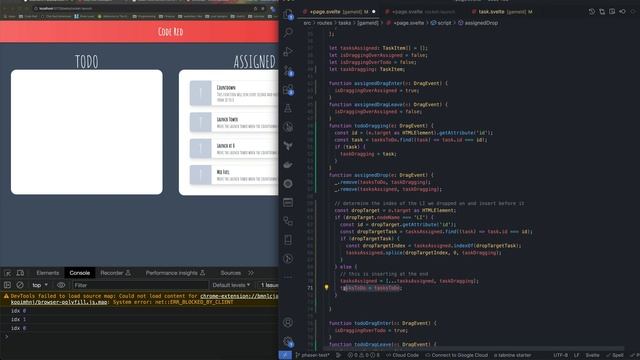Image resolution: width=640 pixels, height=360 pixels.
Task: Click the fourth task card in Assigned list
Action: [x=234, y=175]
